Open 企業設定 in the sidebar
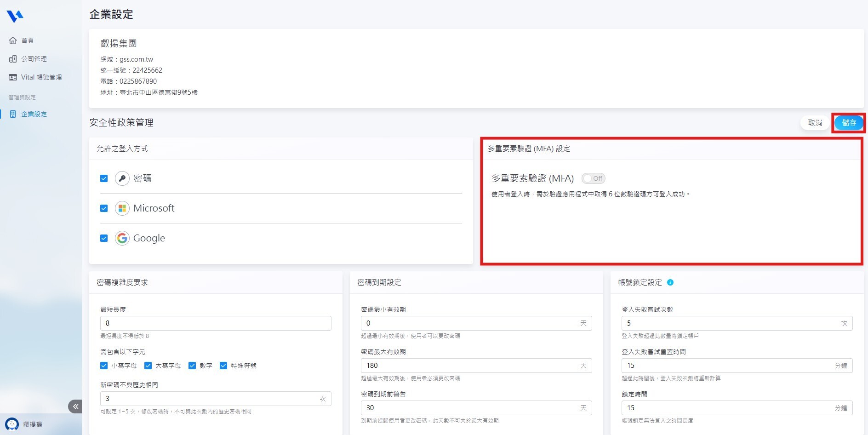The height and width of the screenshot is (435, 868). point(34,114)
